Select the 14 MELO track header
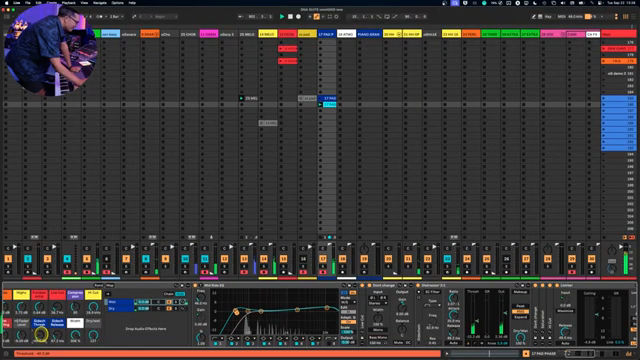Screen dimensions: 640x360 (x=268, y=34)
